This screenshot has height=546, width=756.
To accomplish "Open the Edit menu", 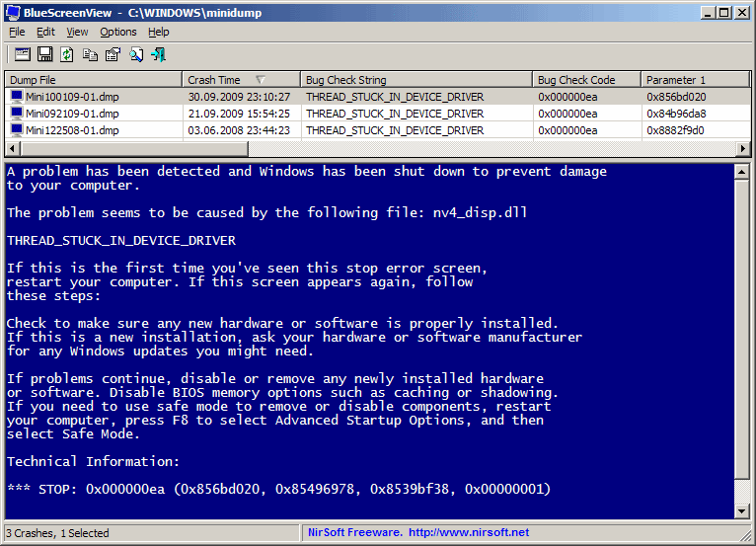I will (x=45, y=32).
